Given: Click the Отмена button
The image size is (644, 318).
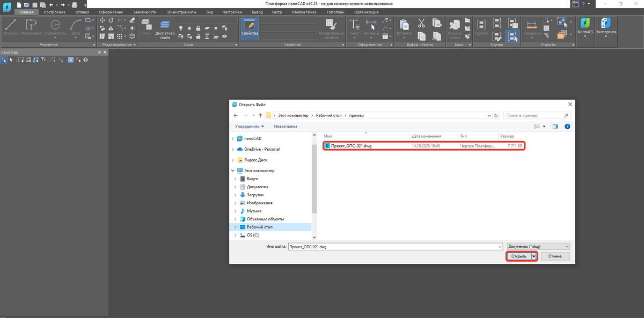Looking at the screenshot, I should [555, 256].
